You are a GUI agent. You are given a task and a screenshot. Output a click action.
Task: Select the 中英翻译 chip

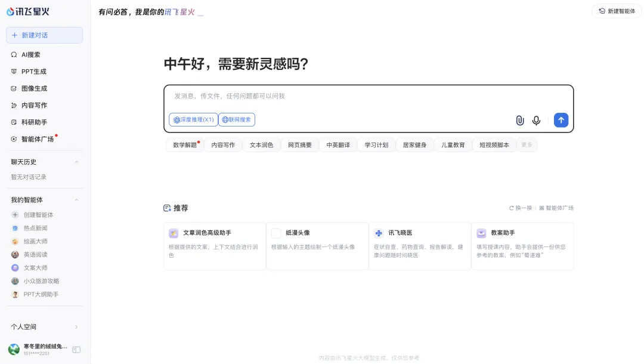338,145
